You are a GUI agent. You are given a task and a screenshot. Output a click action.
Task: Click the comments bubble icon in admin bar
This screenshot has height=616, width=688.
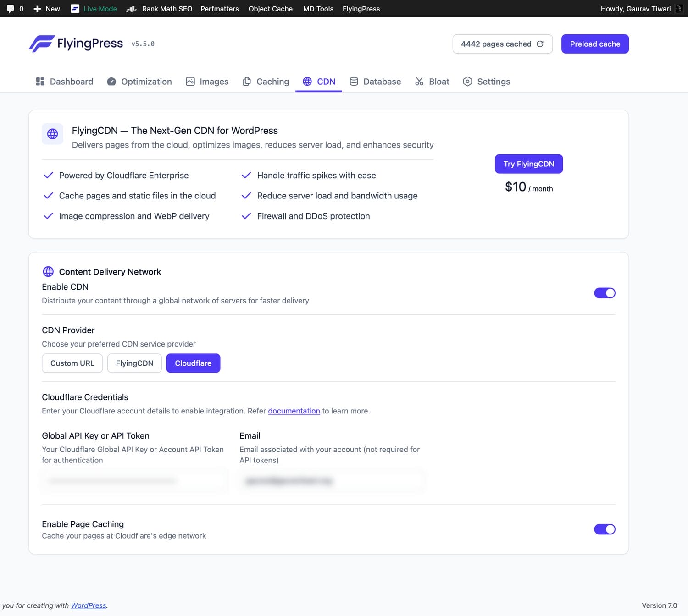(x=11, y=9)
